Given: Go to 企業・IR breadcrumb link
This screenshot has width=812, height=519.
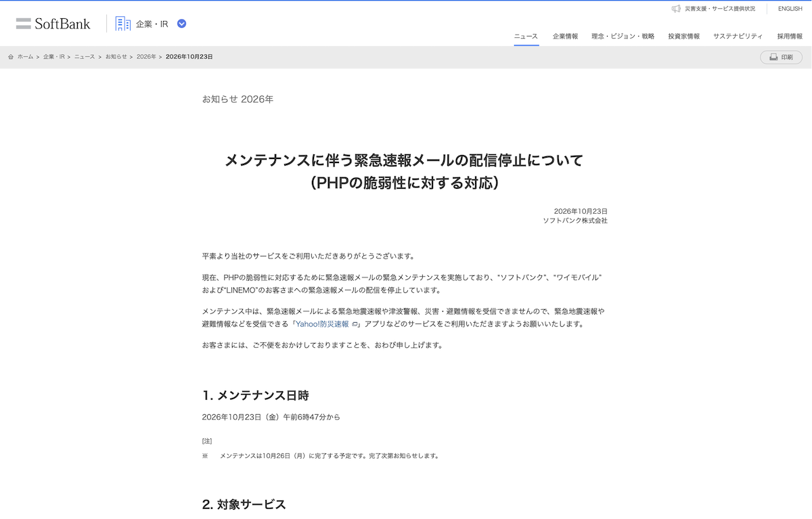Looking at the screenshot, I should pos(54,57).
